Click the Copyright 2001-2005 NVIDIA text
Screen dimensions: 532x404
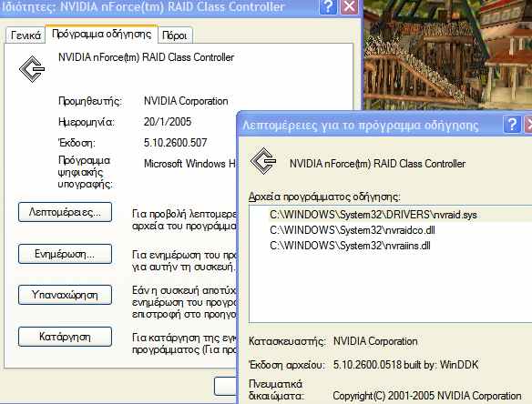point(427,396)
